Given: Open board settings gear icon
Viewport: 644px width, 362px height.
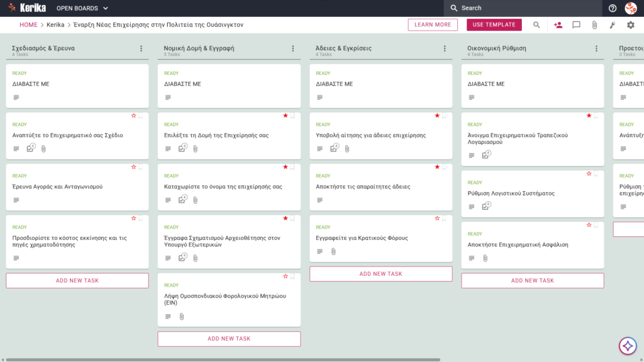Looking at the screenshot, I should (630, 25).
